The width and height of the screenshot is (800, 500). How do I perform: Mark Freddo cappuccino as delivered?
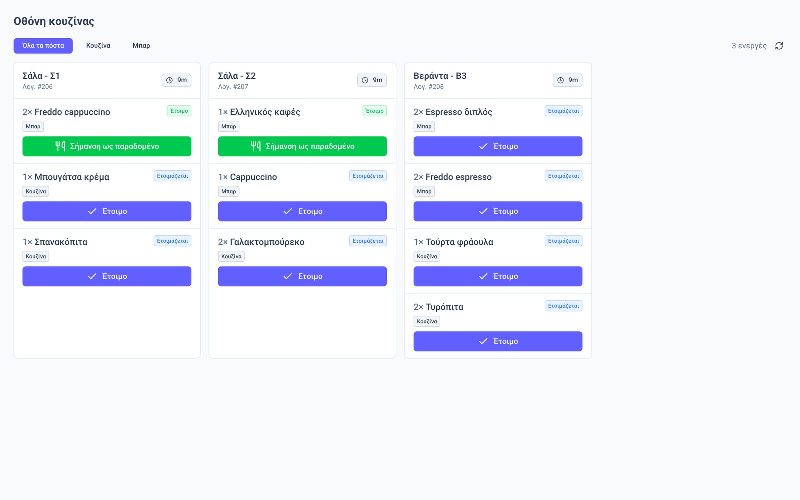tap(107, 146)
